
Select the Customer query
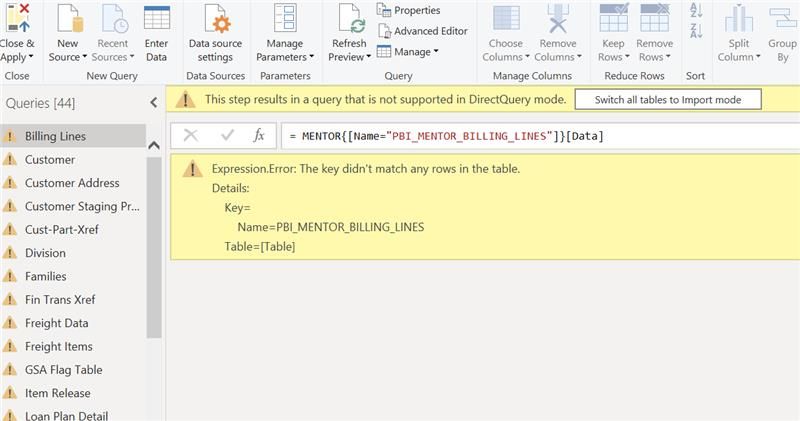pyautogui.click(x=73, y=160)
